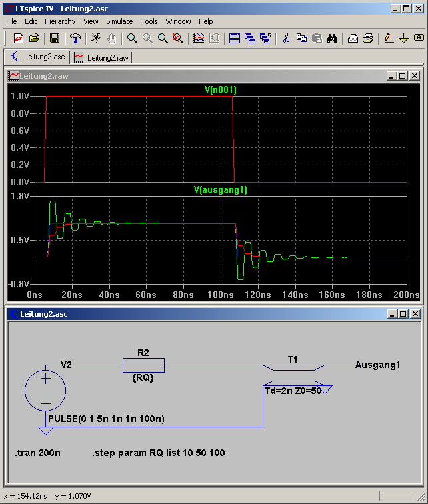Create a new schematic with toolbar icon

tap(18, 38)
